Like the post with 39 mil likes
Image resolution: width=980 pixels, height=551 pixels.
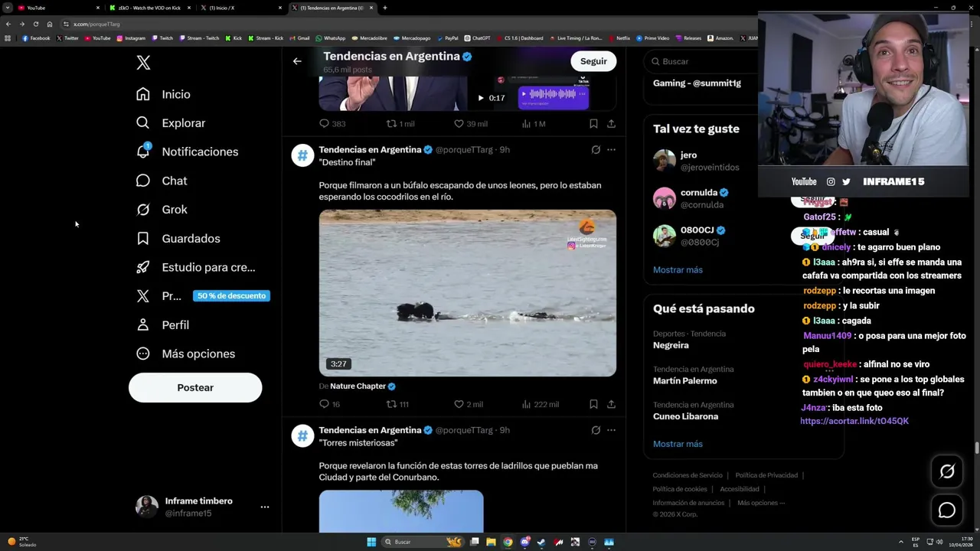[x=470, y=123]
